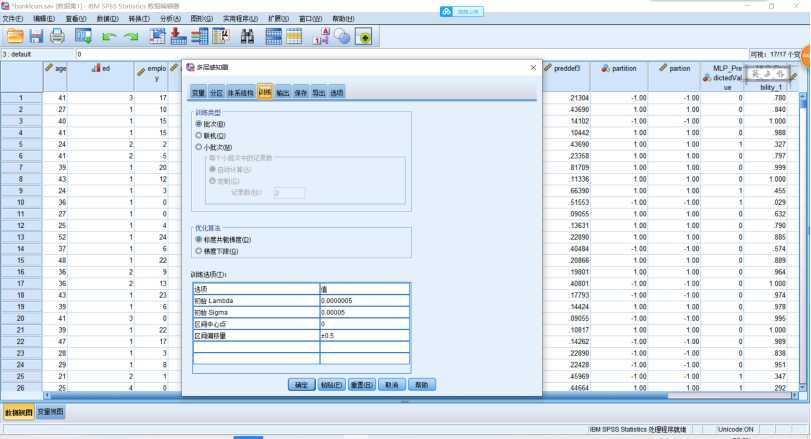Switch to 变量视图 at the bottom
811x439 pixels.
pos(51,412)
